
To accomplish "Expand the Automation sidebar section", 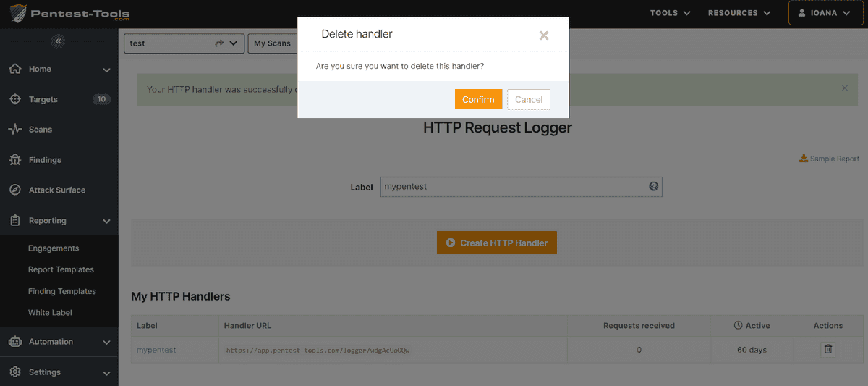I will pyautogui.click(x=106, y=342).
